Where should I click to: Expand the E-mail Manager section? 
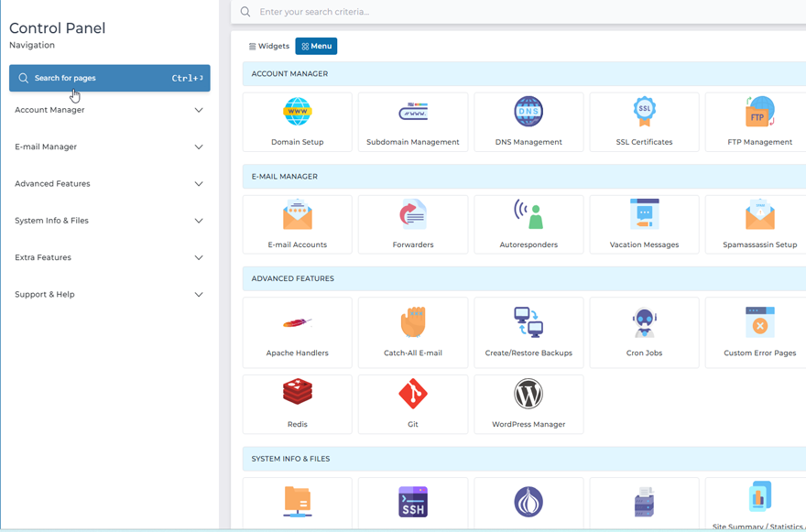[109, 147]
